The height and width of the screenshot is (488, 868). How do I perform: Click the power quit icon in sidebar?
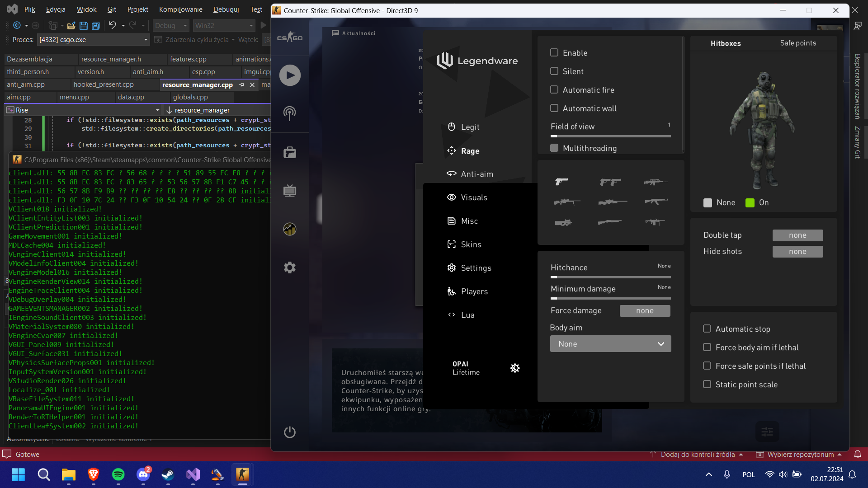pos(290,432)
